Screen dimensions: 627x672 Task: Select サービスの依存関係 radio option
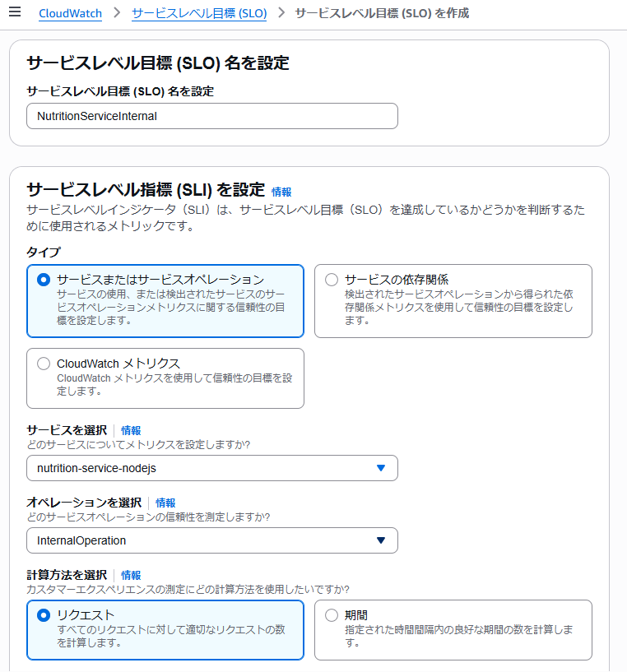(x=332, y=280)
